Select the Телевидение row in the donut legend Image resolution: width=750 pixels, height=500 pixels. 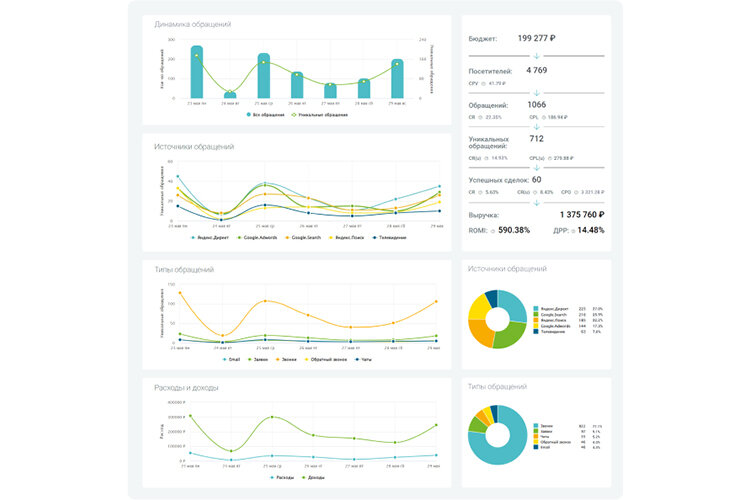click(568, 332)
